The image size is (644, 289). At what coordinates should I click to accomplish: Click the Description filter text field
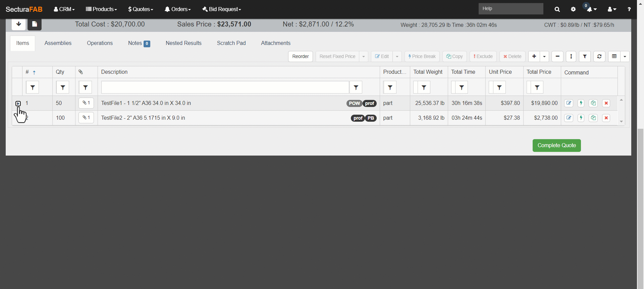click(x=225, y=88)
